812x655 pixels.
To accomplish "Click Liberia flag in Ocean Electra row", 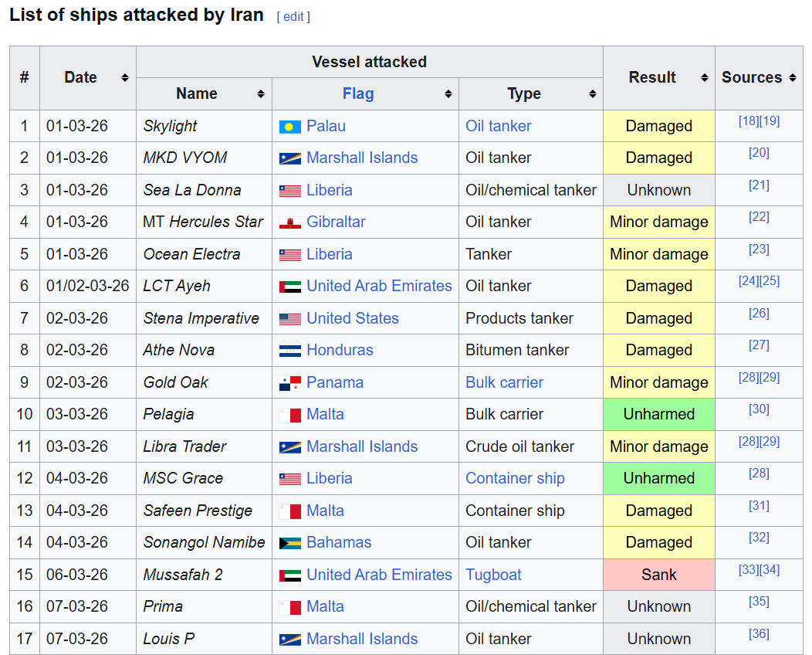I will pos(290,255).
